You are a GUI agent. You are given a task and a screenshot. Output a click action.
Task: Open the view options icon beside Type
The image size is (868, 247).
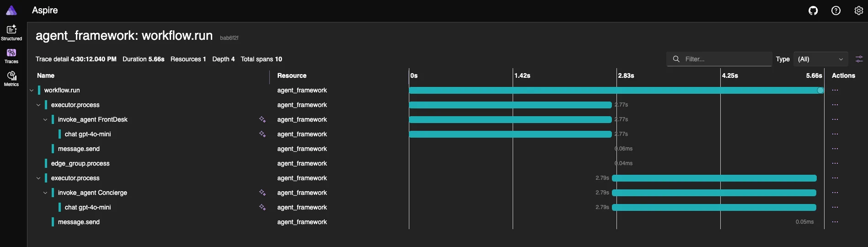tap(859, 59)
